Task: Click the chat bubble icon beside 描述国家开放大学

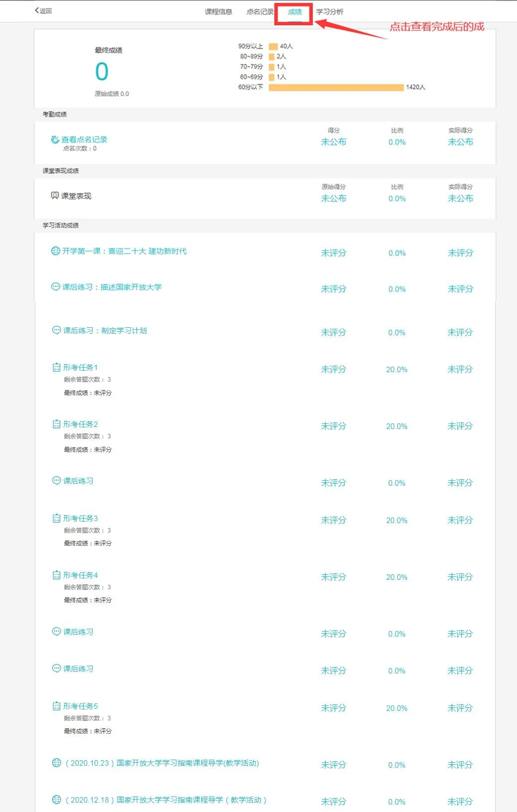Action: coord(56,287)
